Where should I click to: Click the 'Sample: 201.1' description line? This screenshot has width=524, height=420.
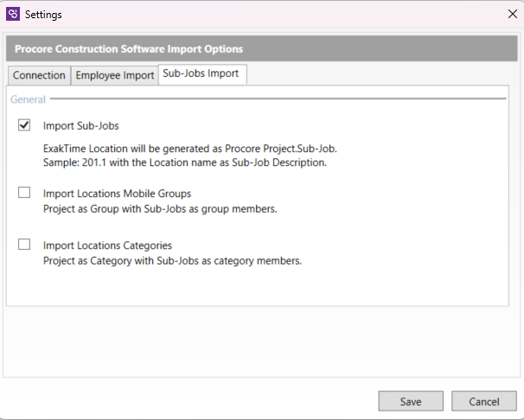(185, 162)
